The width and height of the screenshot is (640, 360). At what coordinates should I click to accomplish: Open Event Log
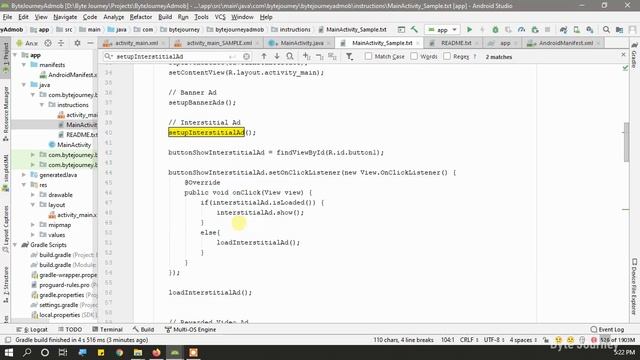(x=607, y=329)
